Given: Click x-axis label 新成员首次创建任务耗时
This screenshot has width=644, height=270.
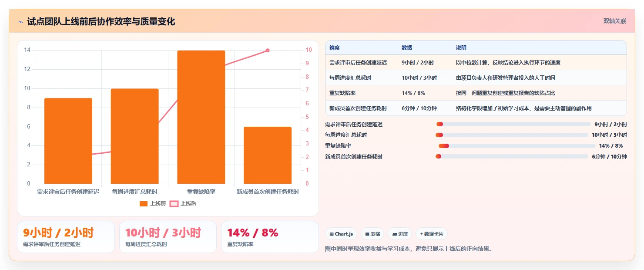Looking at the screenshot, I should [268, 192].
